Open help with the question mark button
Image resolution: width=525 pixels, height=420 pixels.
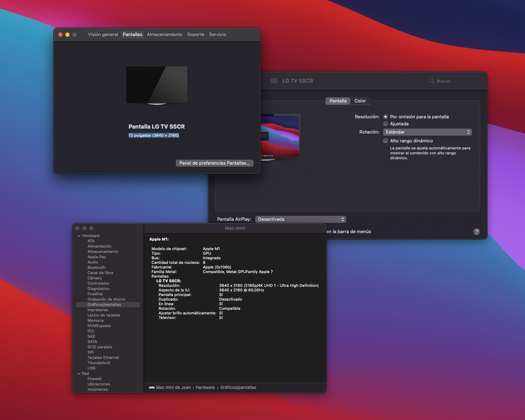(477, 232)
